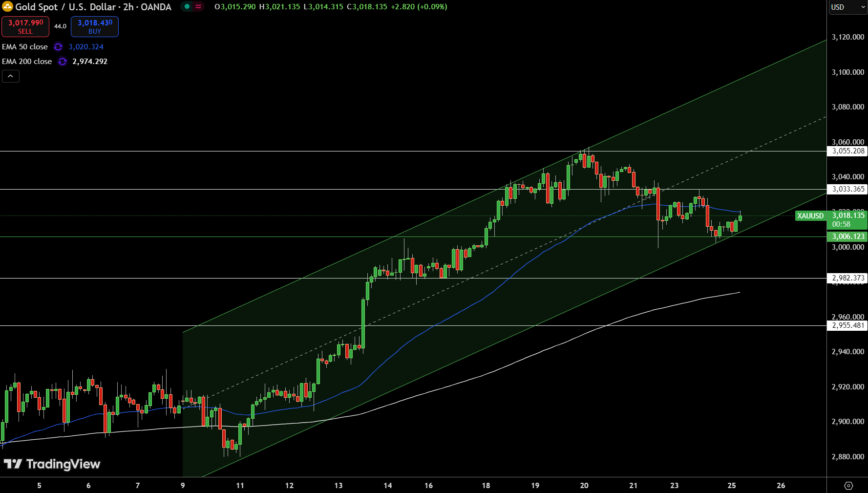Click the low price L3,014.315
The image size is (868, 493).
[x=323, y=7]
